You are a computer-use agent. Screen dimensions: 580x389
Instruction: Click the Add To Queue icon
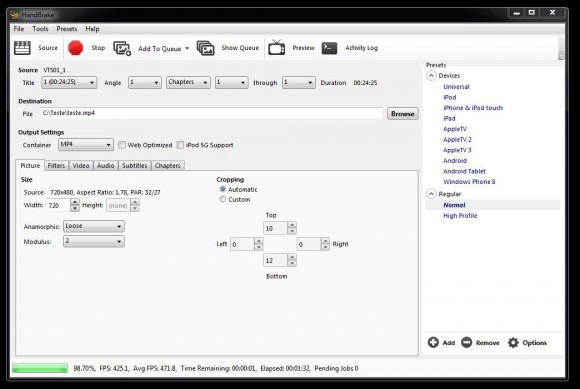click(122, 48)
